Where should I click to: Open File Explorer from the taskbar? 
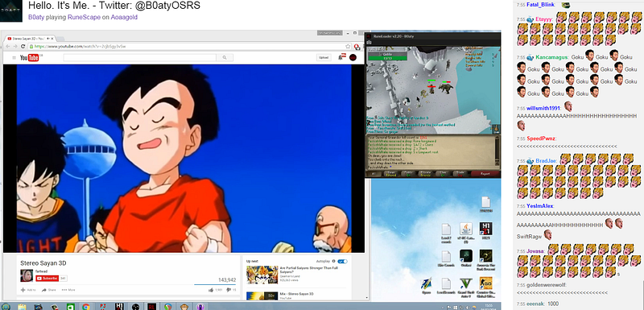pyautogui.click(x=23, y=306)
